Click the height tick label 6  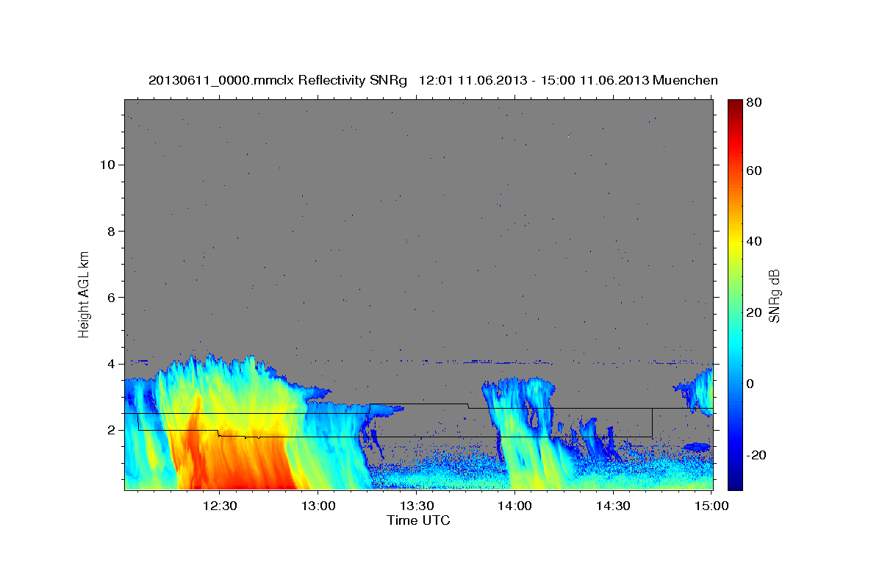coord(113,297)
